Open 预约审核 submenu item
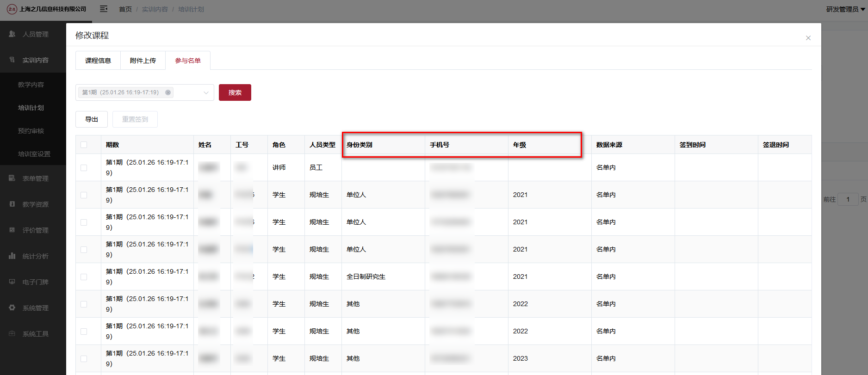 tap(31, 131)
